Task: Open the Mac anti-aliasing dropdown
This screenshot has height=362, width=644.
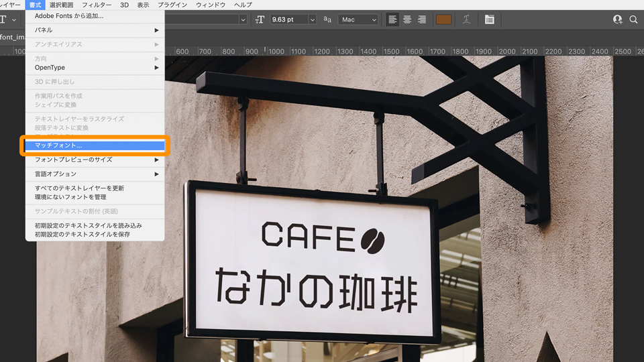Action: point(358,19)
